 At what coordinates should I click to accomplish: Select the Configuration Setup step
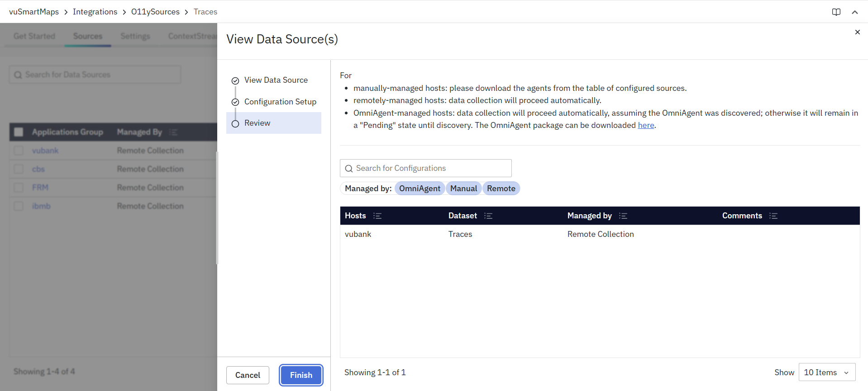coord(280,102)
